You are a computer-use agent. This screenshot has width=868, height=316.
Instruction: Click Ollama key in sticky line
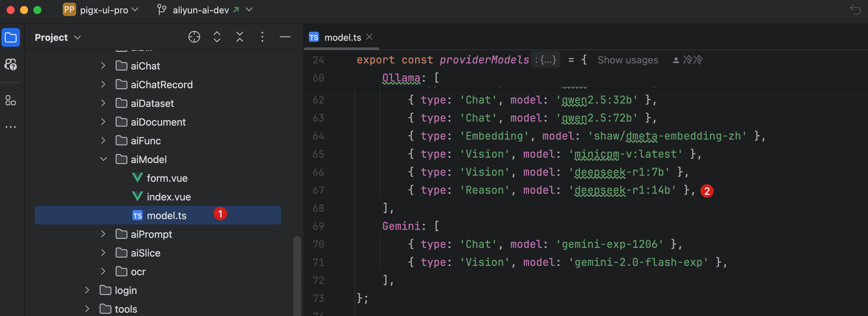coord(401,78)
